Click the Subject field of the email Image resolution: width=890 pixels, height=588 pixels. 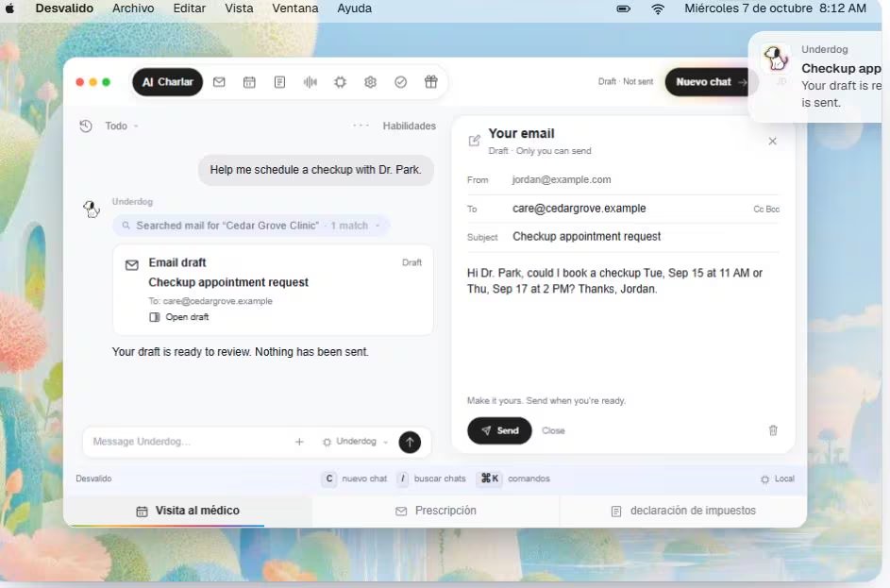(623, 237)
